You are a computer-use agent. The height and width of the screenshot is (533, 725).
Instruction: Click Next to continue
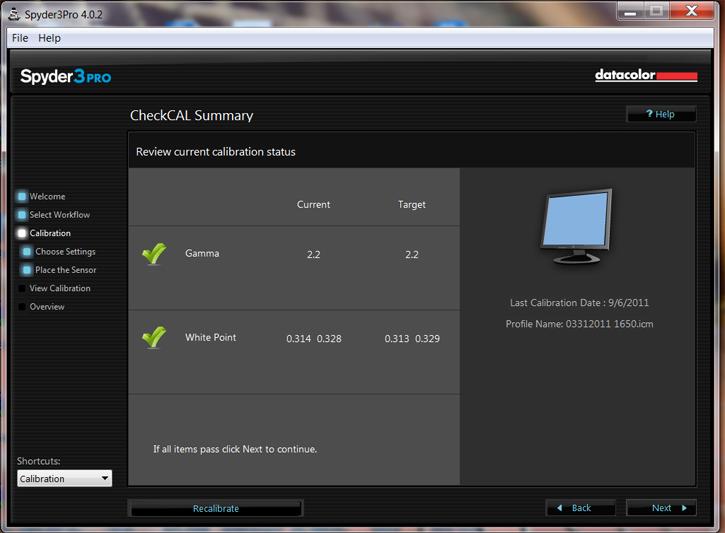pyautogui.click(x=661, y=508)
